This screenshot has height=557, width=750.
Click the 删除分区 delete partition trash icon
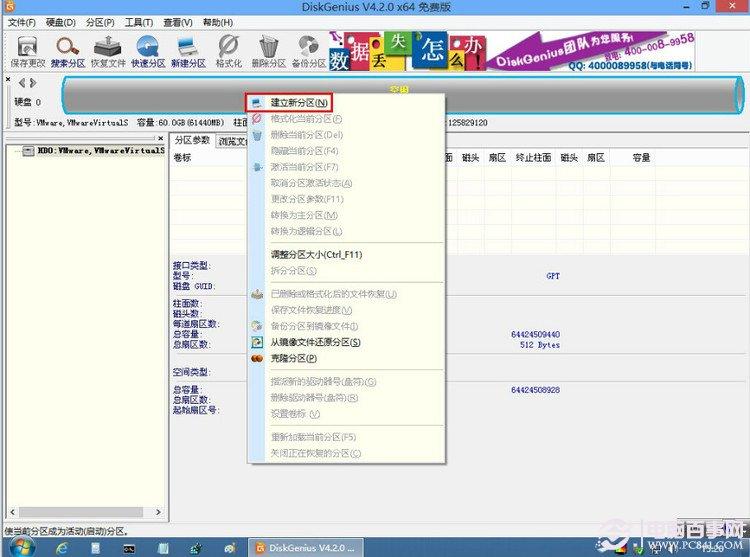[268, 52]
